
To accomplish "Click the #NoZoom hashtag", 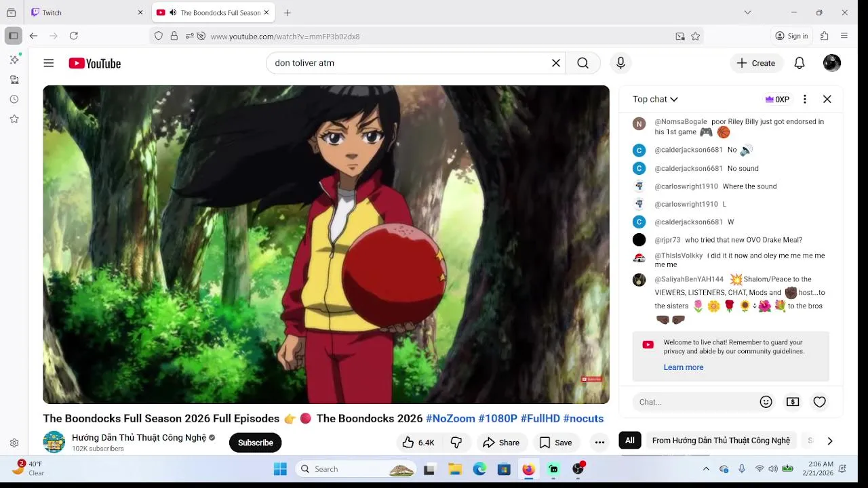I will [x=450, y=418].
